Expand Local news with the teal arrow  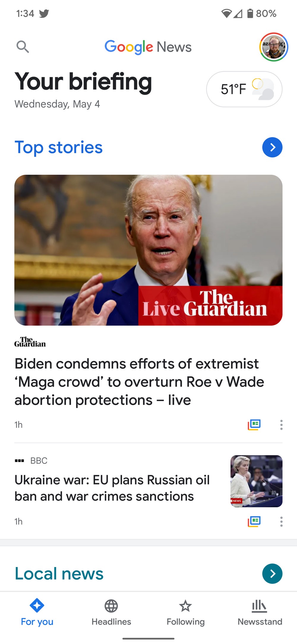coord(272,573)
